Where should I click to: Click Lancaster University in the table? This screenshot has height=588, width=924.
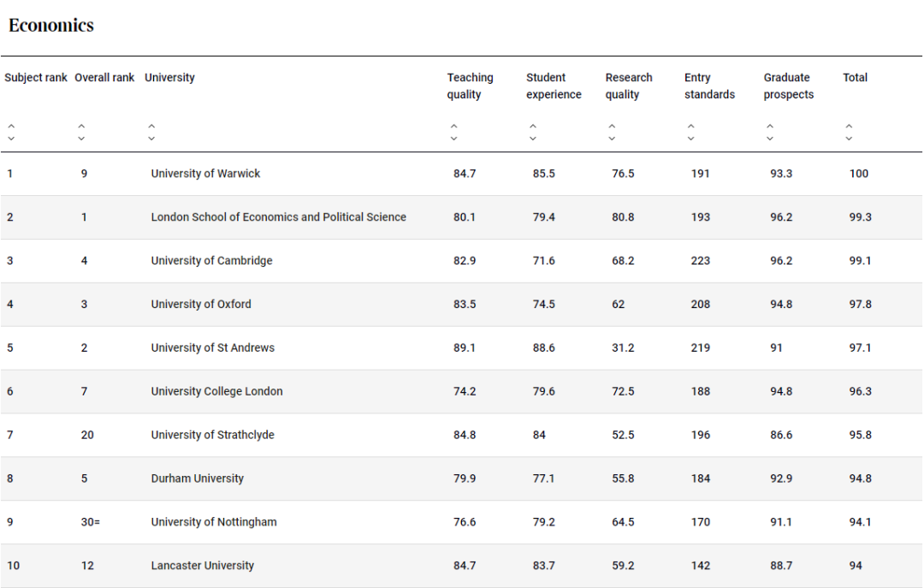[202, 566]
